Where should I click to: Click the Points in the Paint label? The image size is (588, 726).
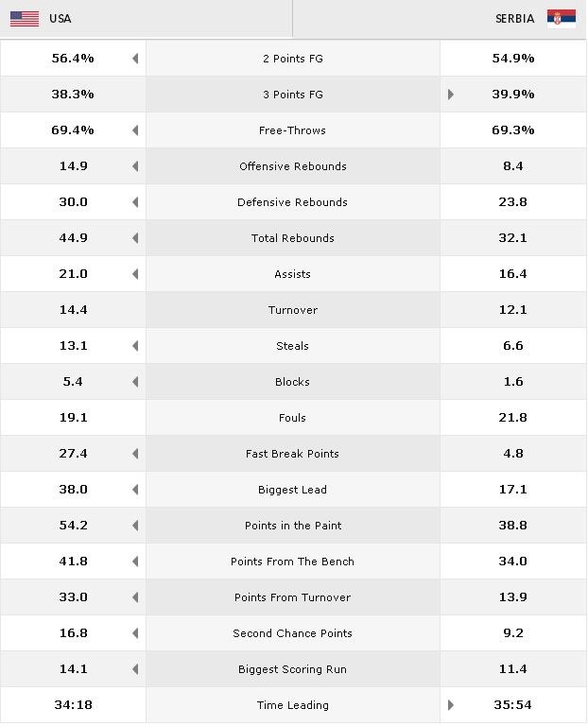click(293, 526)
